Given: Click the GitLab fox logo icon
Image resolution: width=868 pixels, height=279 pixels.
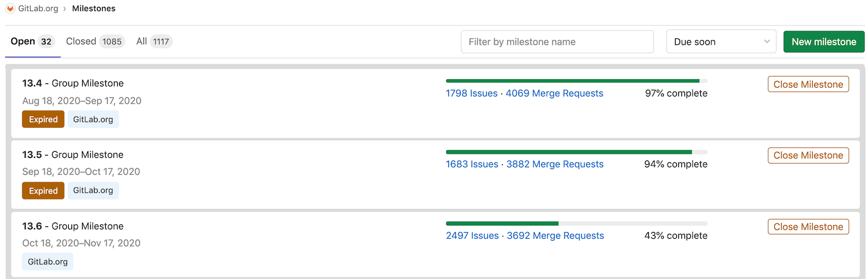Looking at the screenshot, I should (10, 9).
